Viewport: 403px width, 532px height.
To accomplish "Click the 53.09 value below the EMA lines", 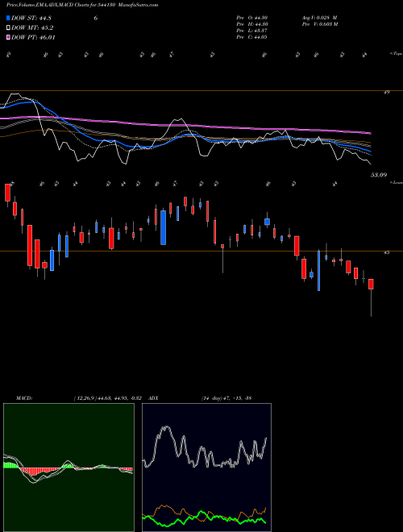I will (379, 175).
